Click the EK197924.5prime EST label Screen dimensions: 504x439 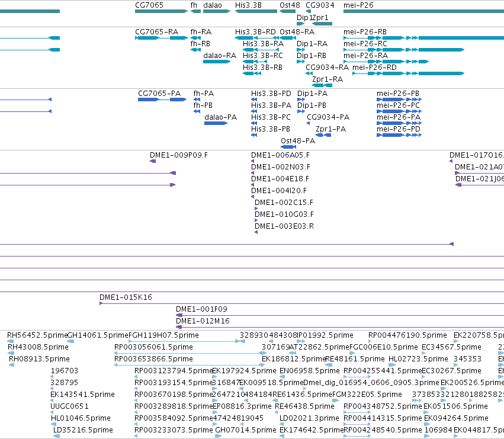244,371
